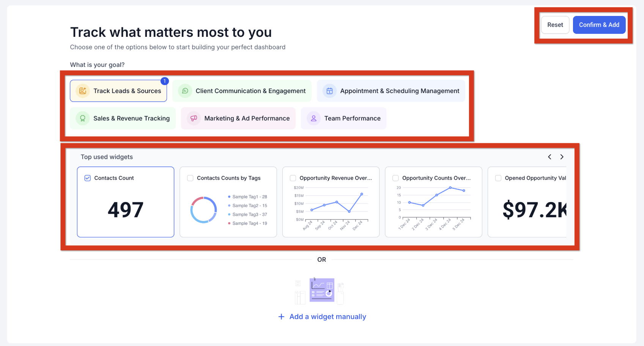The width and height of the screenshot is (644, 346).
Task: Choose the Team Performance goal
Action: [344, 118]
